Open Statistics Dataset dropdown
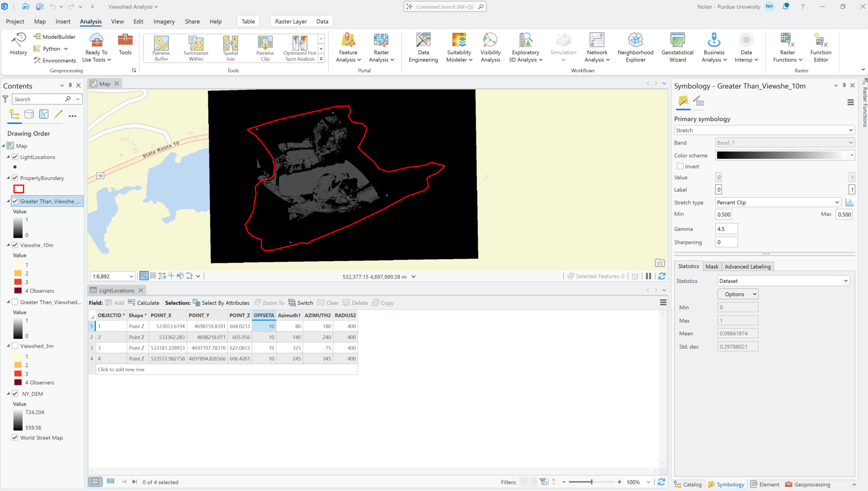Screen dimensions: 868x491 [784, 281]
